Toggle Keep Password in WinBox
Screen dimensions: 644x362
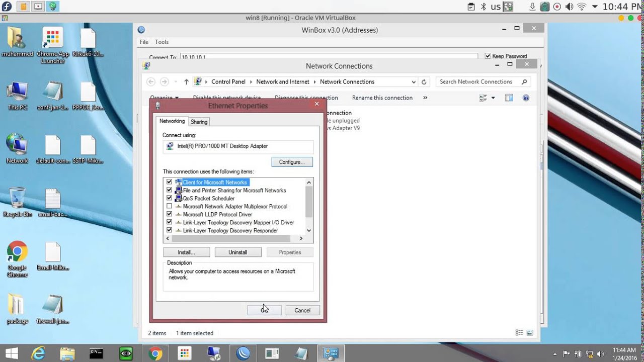coord(488,56)
